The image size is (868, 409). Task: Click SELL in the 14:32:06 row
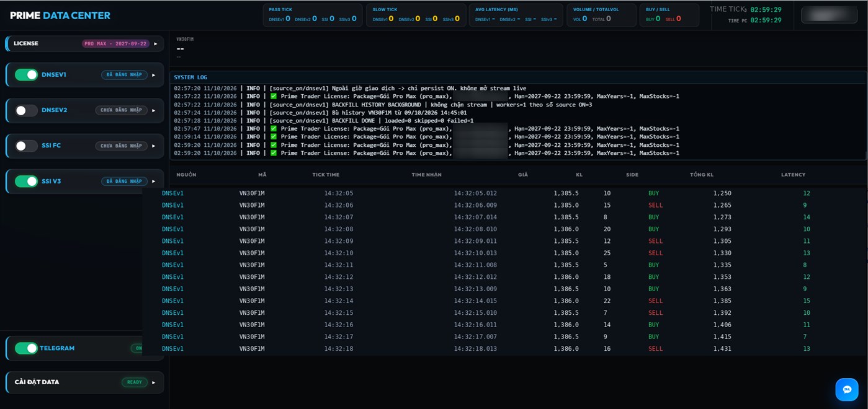click(x=655, y=205)
